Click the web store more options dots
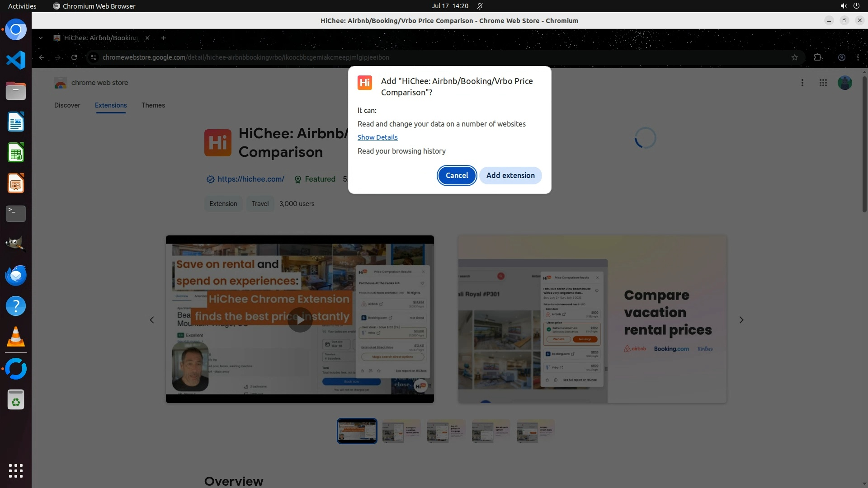 tap(802, 83)
